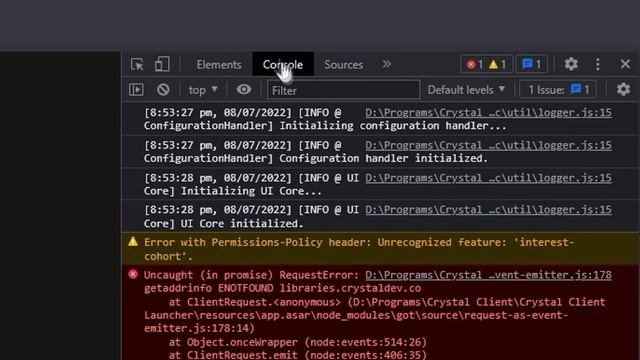Open the top context dropdown
This screenshot has height=360, width=640.
[203, 90]
